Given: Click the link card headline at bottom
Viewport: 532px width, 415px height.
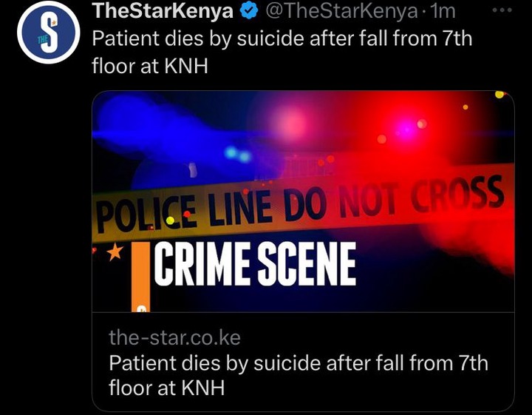Looking at the screenshot, I should click(299, 375).
